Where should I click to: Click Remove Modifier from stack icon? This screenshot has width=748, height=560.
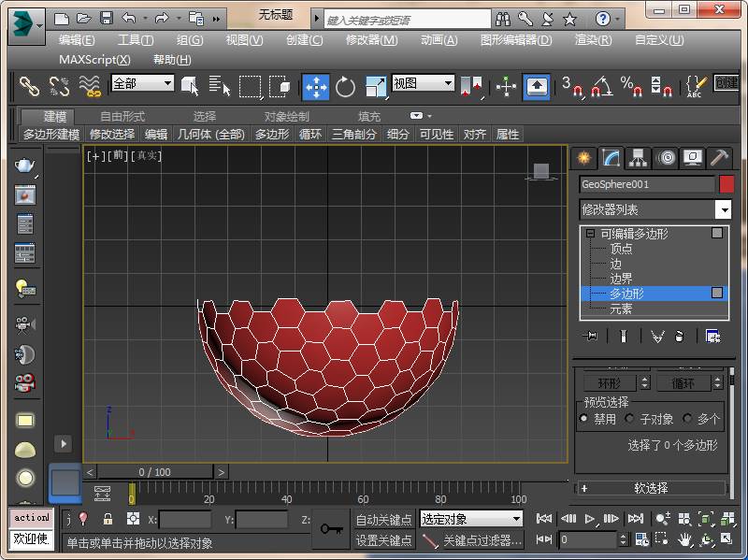pos(680,337)
